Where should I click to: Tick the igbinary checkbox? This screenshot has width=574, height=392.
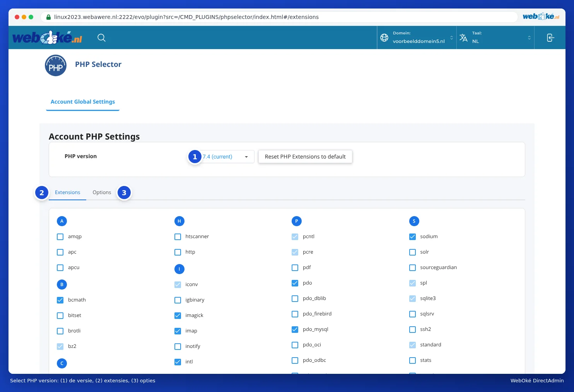pyautogui.click(x=178, y=300)
